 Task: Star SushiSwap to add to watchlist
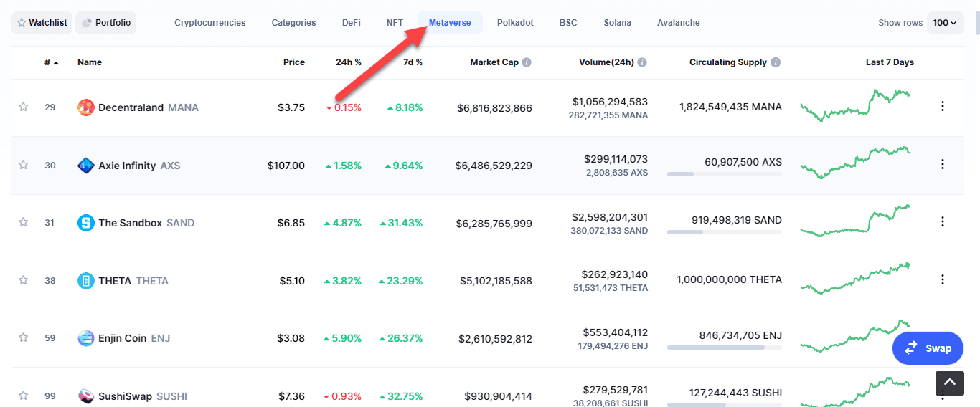point(23,396)
